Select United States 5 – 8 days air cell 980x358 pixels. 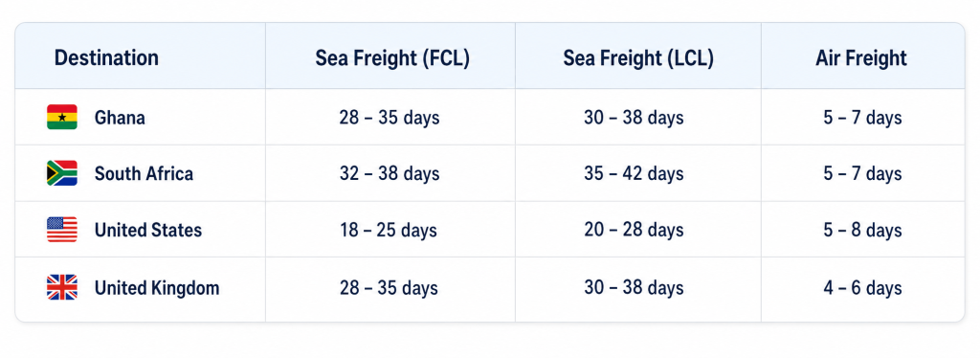862,230
